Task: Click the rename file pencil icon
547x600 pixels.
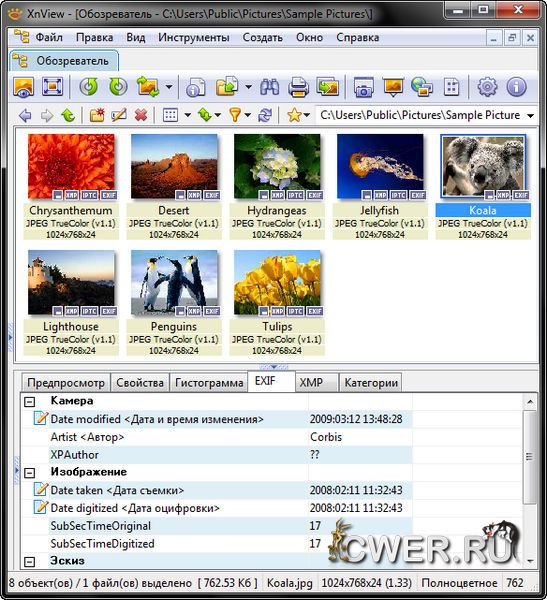Action: pos(119,115)
